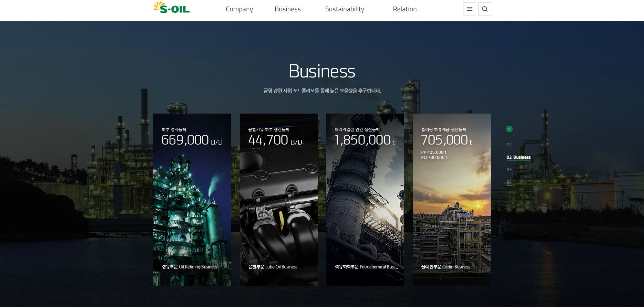Click the PP 405,000 t text
This screenshot has height=307, width=644.
[x=433, y=152]
